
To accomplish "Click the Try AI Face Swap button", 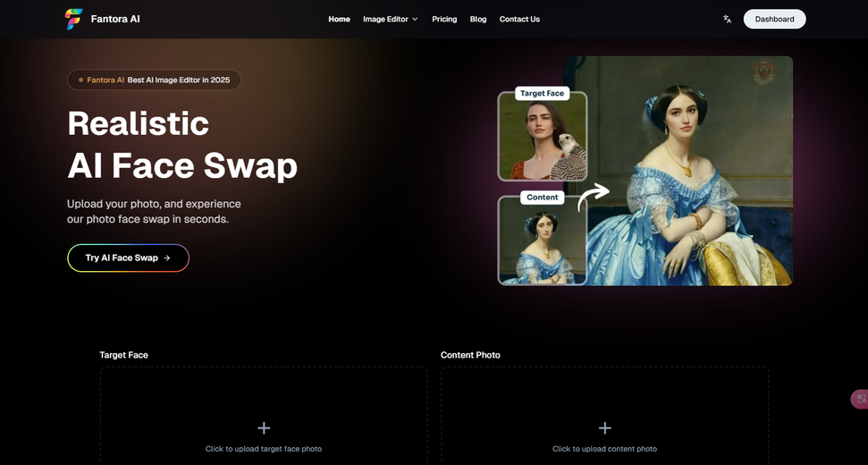I will pyautogui.click(x=129, y=258).
